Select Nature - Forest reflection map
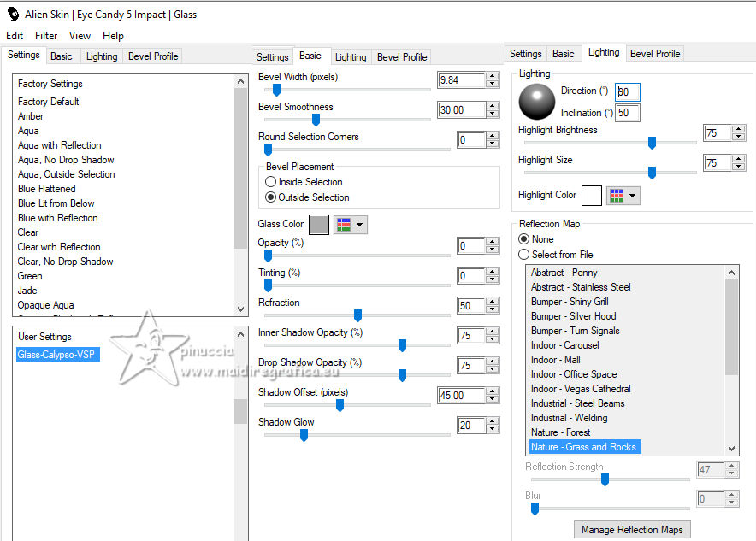The height and width of the screenshot is (541, 756). pyautogui.click(x=560, y=432)
